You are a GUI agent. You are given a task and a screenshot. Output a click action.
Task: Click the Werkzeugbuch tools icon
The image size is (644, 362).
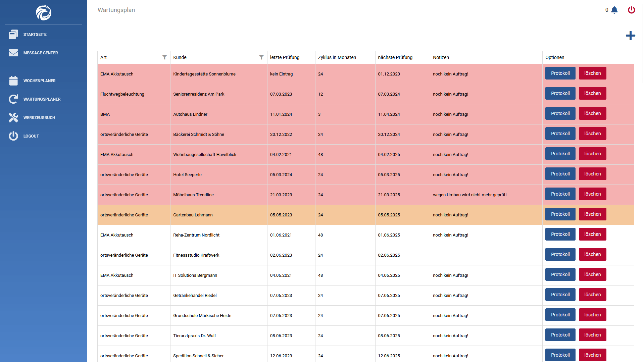(13, 118)
